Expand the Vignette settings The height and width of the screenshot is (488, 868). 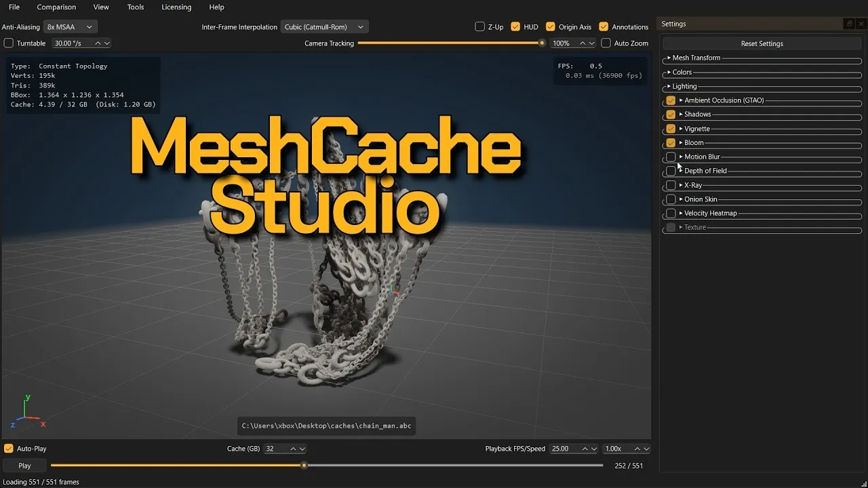pos(681,129)
